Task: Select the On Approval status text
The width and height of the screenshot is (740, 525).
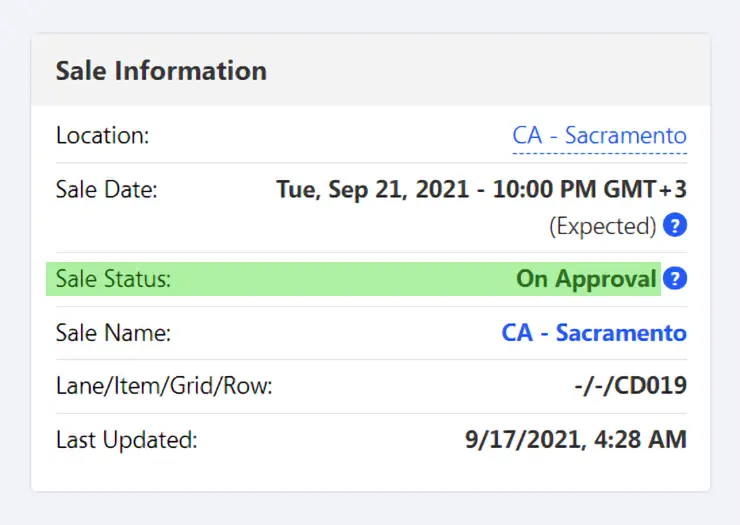Action: [x=586, y=279]
